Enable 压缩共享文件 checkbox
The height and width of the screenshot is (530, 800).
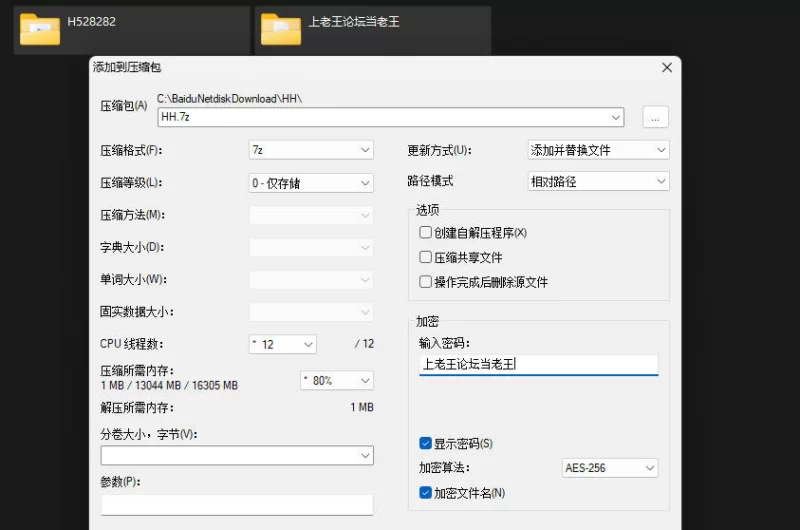pos(425,257)
